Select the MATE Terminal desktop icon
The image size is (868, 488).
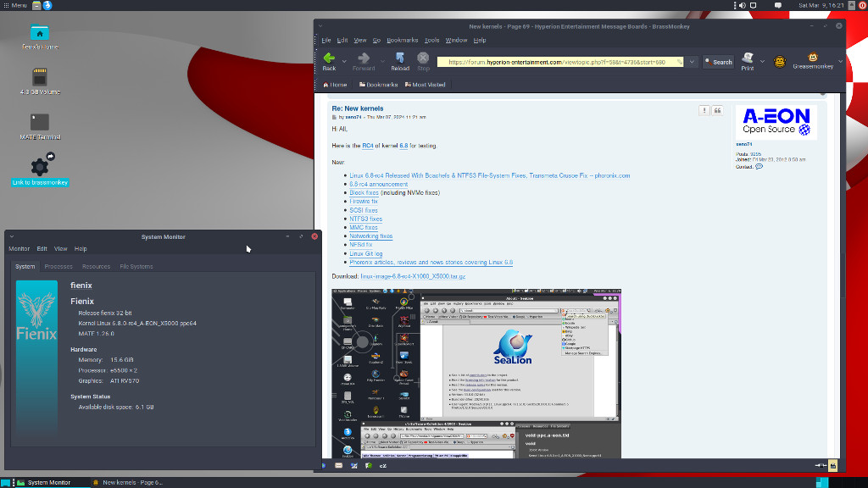40,126
